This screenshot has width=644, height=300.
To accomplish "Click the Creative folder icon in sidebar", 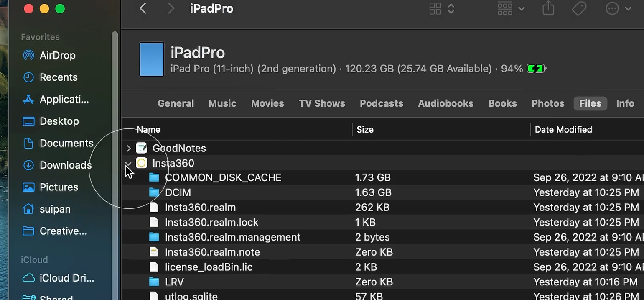I will click(x=28, y=231).
